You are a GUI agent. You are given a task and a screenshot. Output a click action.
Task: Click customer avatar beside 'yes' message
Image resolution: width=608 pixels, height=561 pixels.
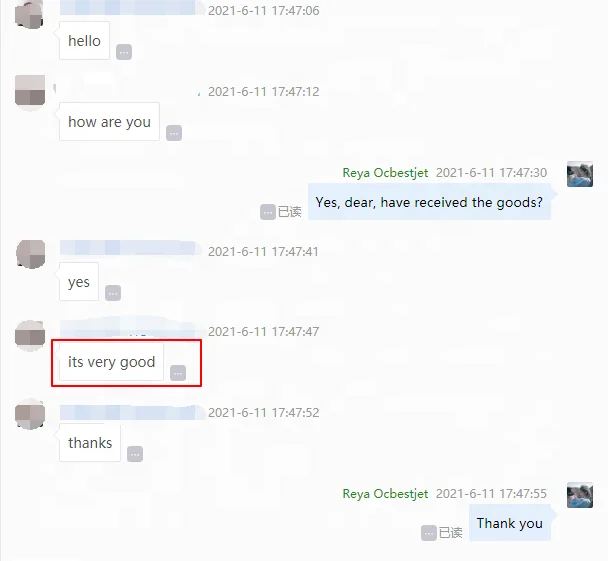tap(31, 254)
